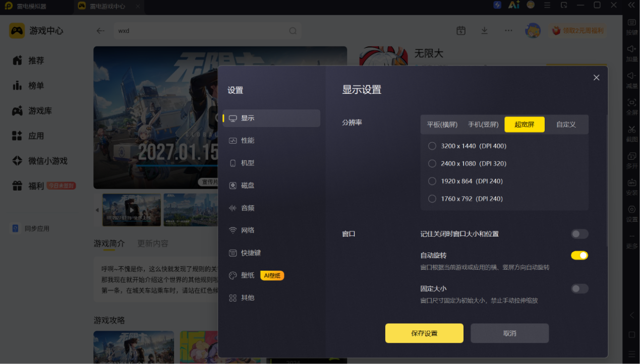Open the 机型 device model settings
Screen dimensions: 640x364
click(271, 163)
